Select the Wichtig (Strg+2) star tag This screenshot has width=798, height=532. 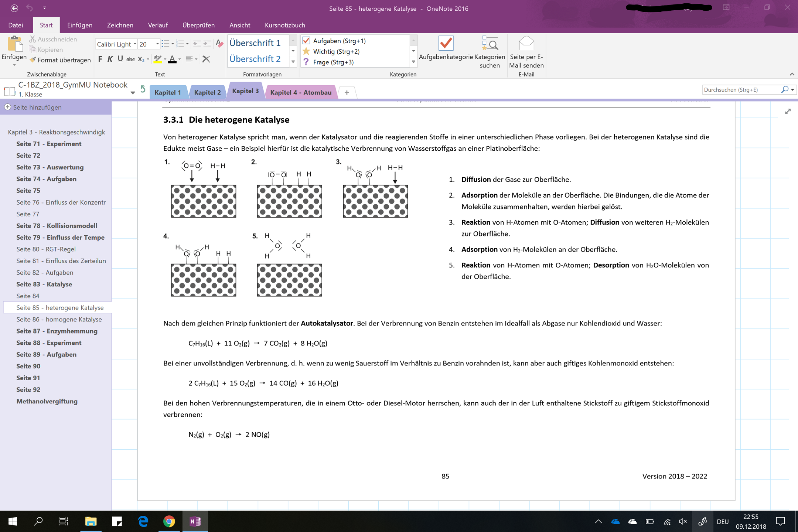tap(306, 51)
